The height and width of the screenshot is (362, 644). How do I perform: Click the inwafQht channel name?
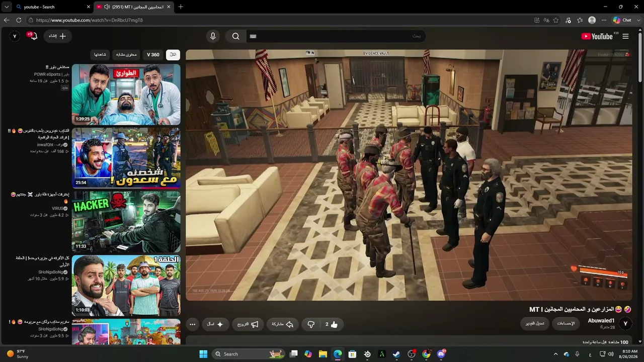(52, 145)
